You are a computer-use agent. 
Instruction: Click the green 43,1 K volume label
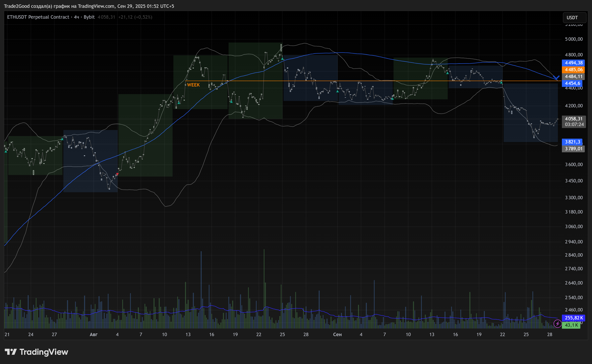571,325
